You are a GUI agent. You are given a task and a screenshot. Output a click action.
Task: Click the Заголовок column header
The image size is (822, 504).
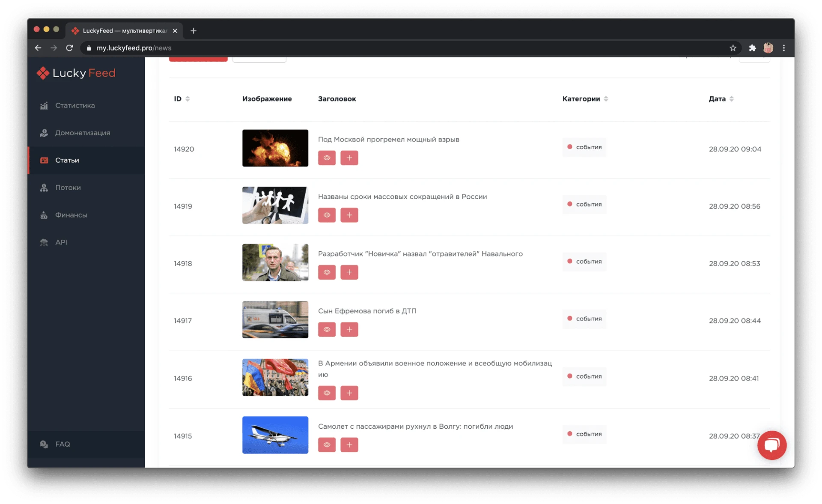(x=337, y=99)
